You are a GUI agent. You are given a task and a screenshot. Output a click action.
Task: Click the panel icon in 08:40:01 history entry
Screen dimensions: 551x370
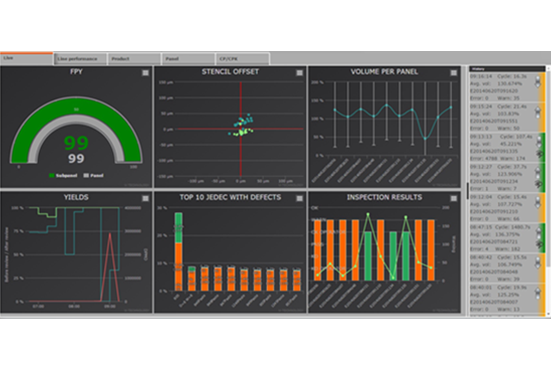click(538, 293)
